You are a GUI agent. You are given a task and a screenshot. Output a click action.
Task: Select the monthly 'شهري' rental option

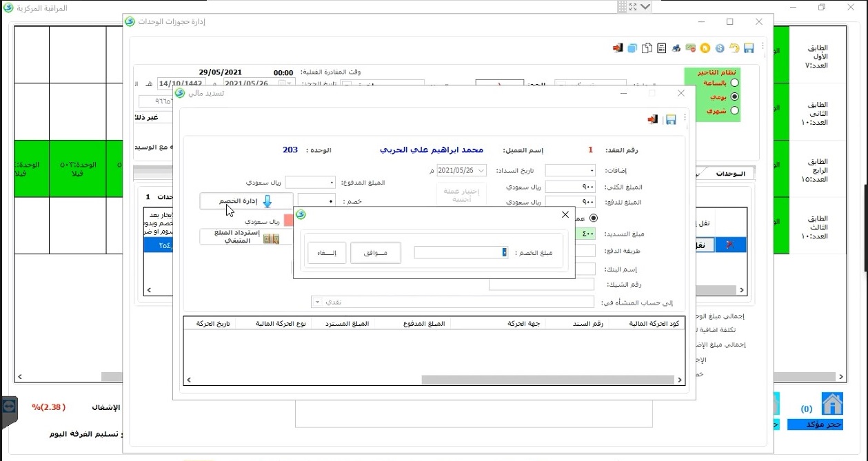[x=734, y=110]
